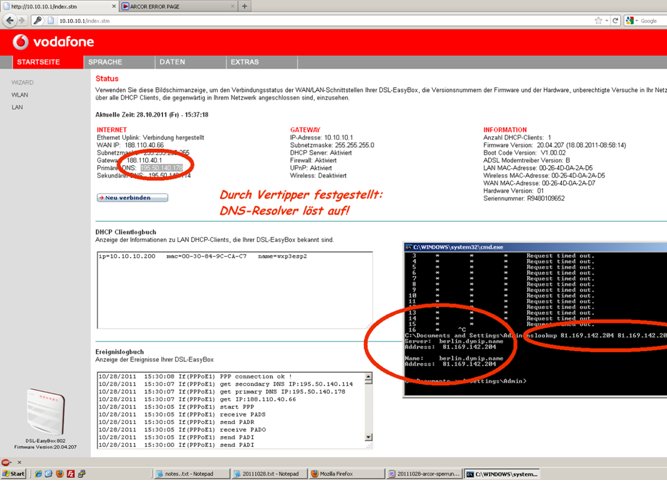This screenshot has height=481, width=667.
Task: Click the bookmark star icon in address bar
Action: point(598,20)
